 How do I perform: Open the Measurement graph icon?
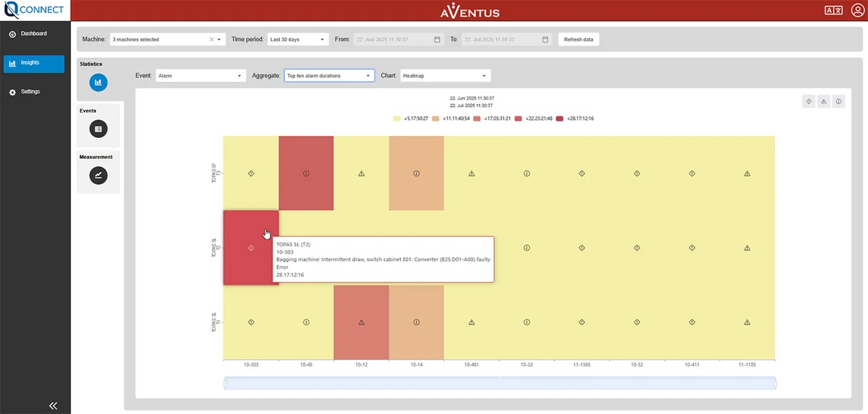[x=98, y=175]
